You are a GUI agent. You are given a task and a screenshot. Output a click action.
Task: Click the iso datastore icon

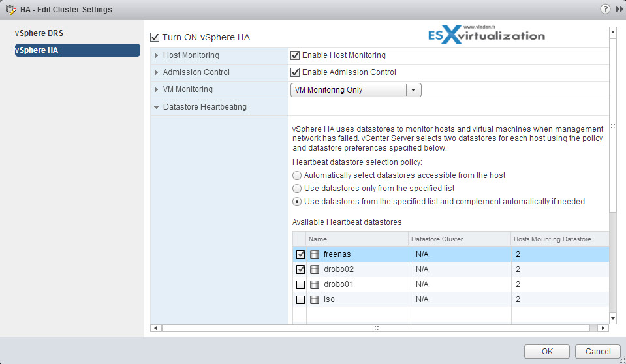[315, 299]
